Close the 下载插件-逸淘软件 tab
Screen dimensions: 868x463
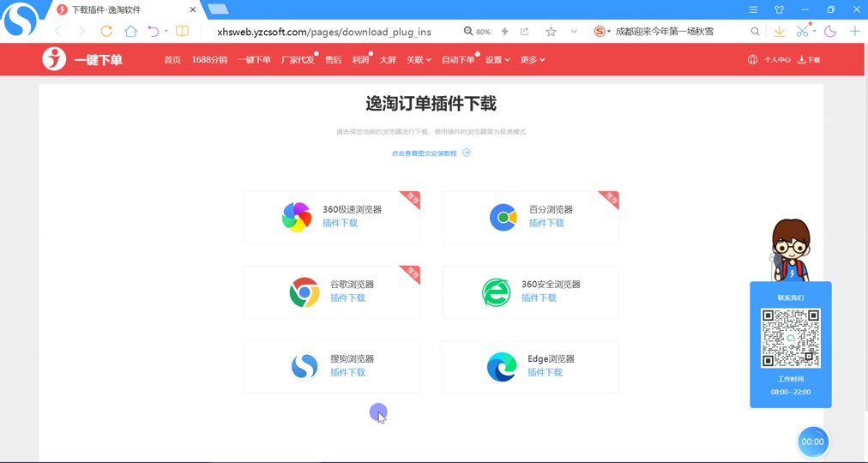click(x=193, y=10)
